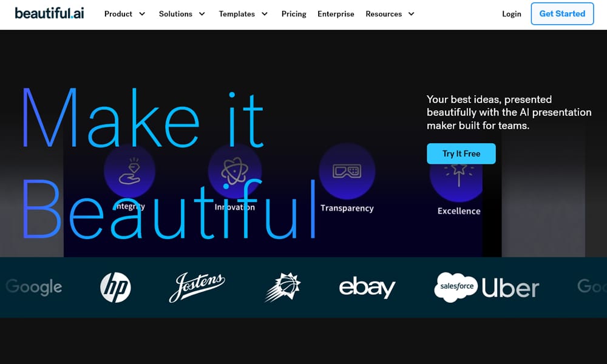Expand the Product dropdown chevron
Screen dimensions: 607x364
coord(142,14)
